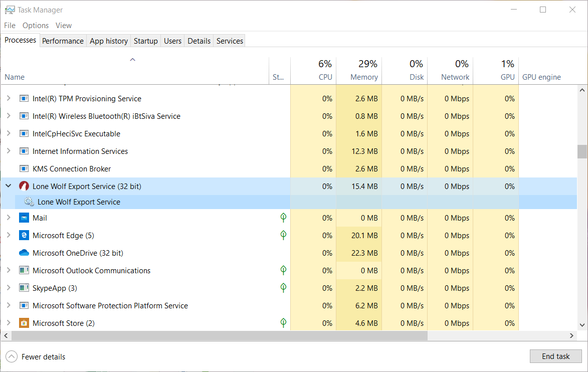Click the suspended leaf icon for Microsoft Store
Screen dimensions: 588x372
(x=284, y=323)
